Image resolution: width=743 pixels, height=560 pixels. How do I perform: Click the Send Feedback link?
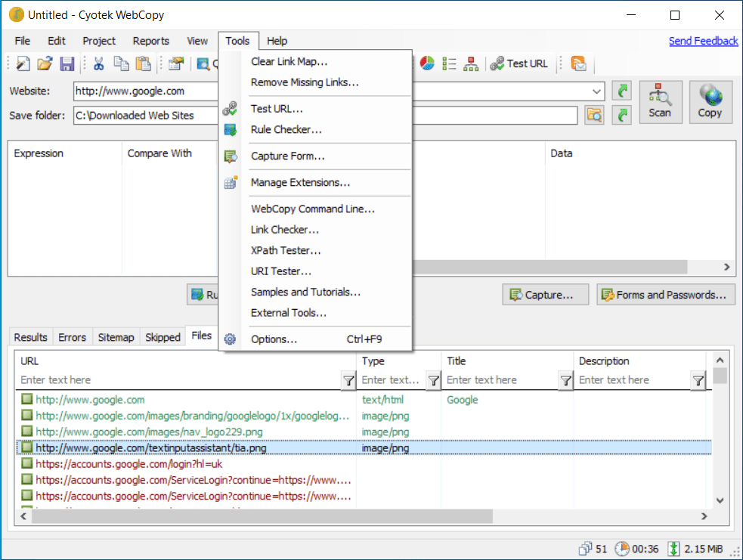(x=703, y=41)
